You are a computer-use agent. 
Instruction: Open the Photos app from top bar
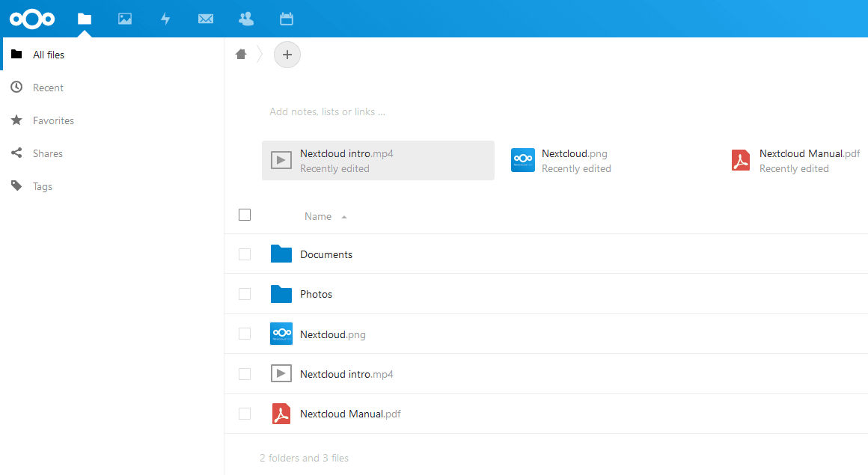(124, 18)
